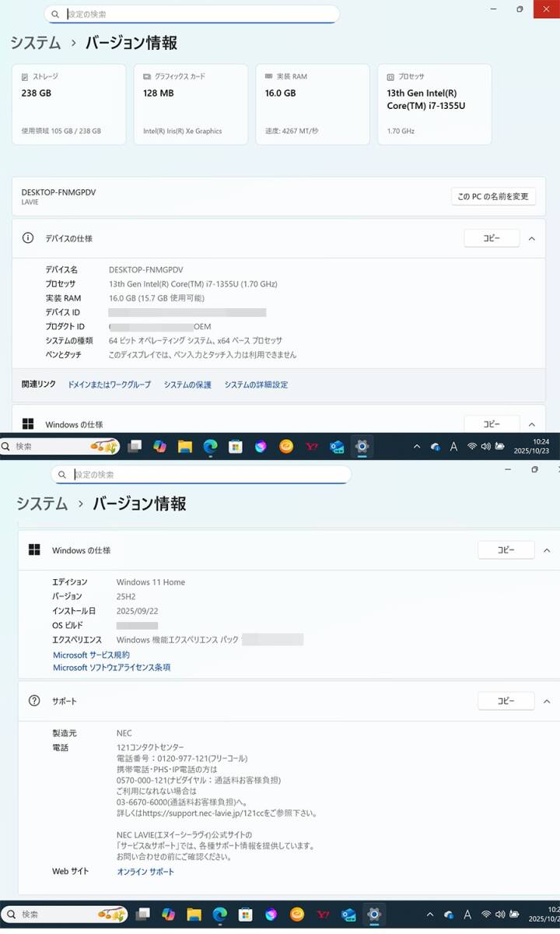
Task: Open ドメインまたはワークグループ link
Action: (110, 384)
